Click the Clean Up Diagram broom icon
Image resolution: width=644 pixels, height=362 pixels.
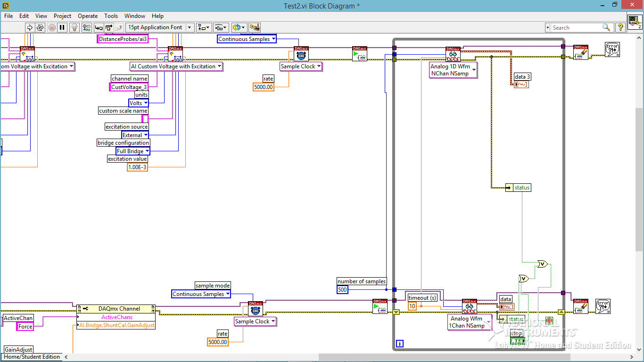[x=255, y=27]
